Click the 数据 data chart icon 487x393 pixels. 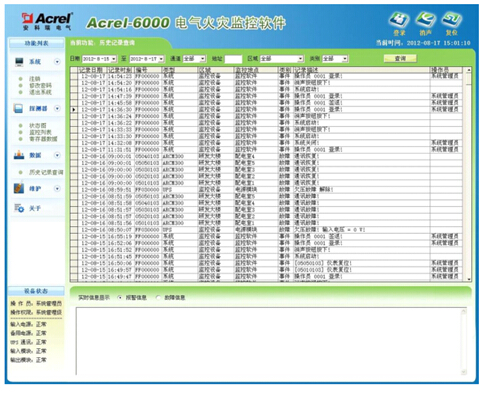(19, 155)
